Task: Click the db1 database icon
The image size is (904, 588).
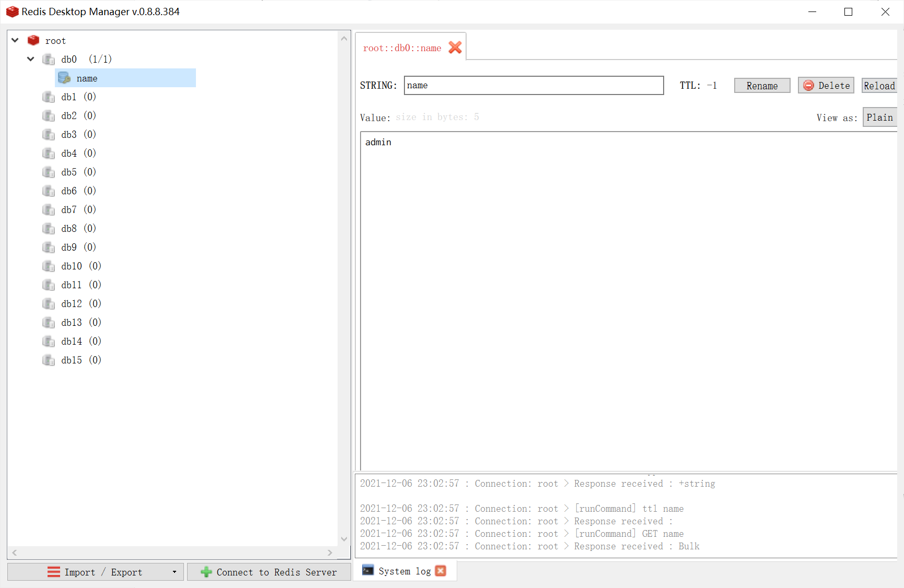Action: point(49,97)
